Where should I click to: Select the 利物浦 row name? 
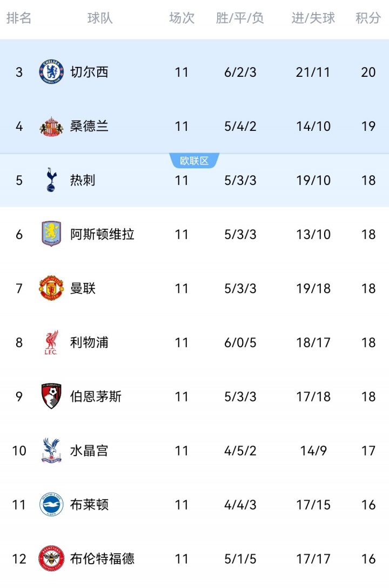point(89,342)
